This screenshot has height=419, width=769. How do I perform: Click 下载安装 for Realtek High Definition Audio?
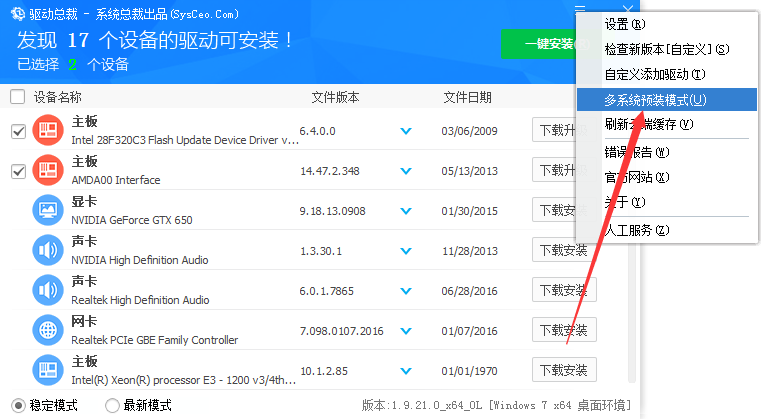pos(563,291)
